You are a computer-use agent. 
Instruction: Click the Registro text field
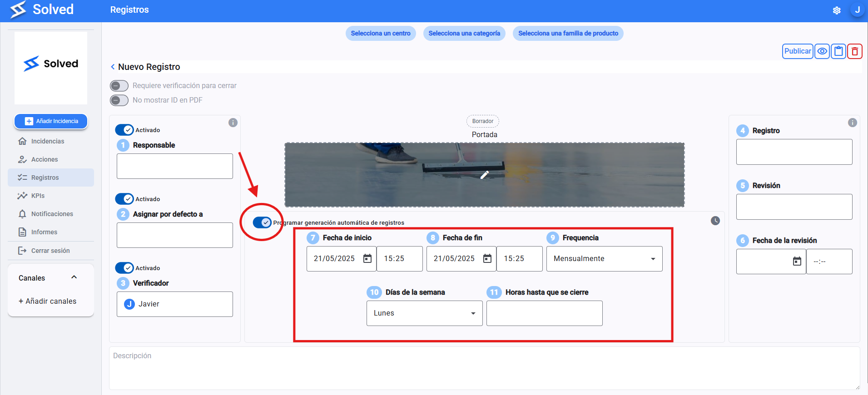(794, 152)
